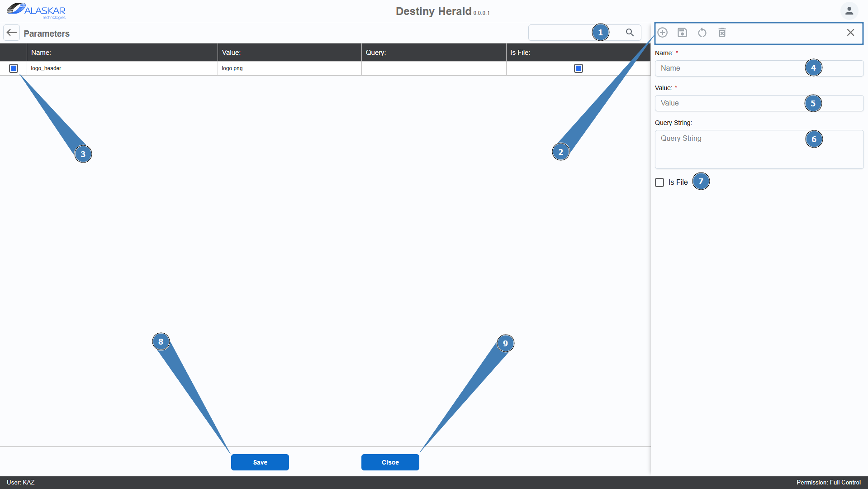868x489 pixels.
Task: Click the Alaskar Technologies logo
Action: (36, 11)
